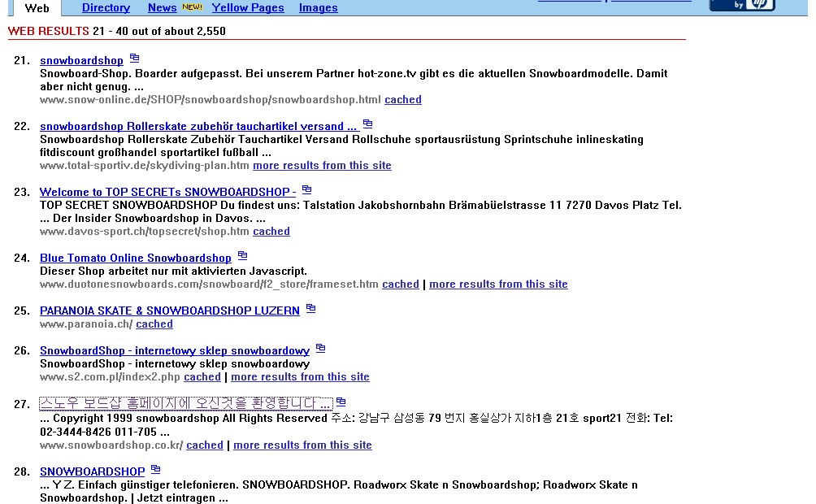Screen dimensions: 816x504
Task: Click new-window icon next to Blue Tomato result
Action: [242, 255]
